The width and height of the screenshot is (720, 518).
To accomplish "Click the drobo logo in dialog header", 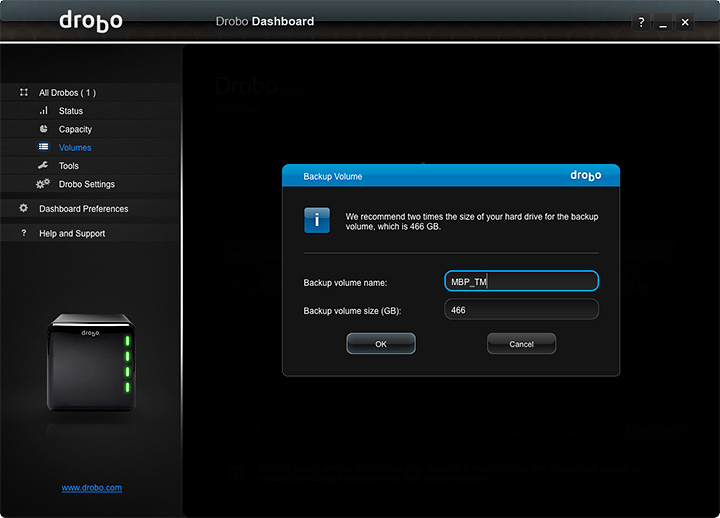I will point(585,175).
